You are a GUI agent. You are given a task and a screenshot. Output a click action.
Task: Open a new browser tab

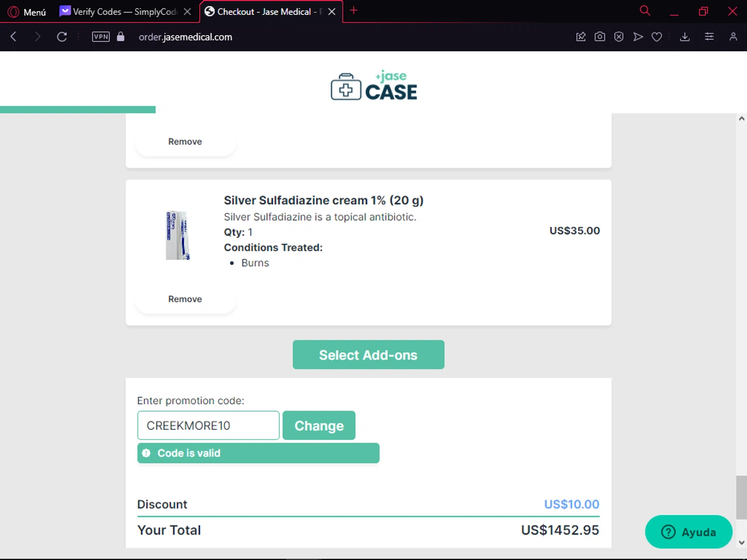(x=354, y=10)
